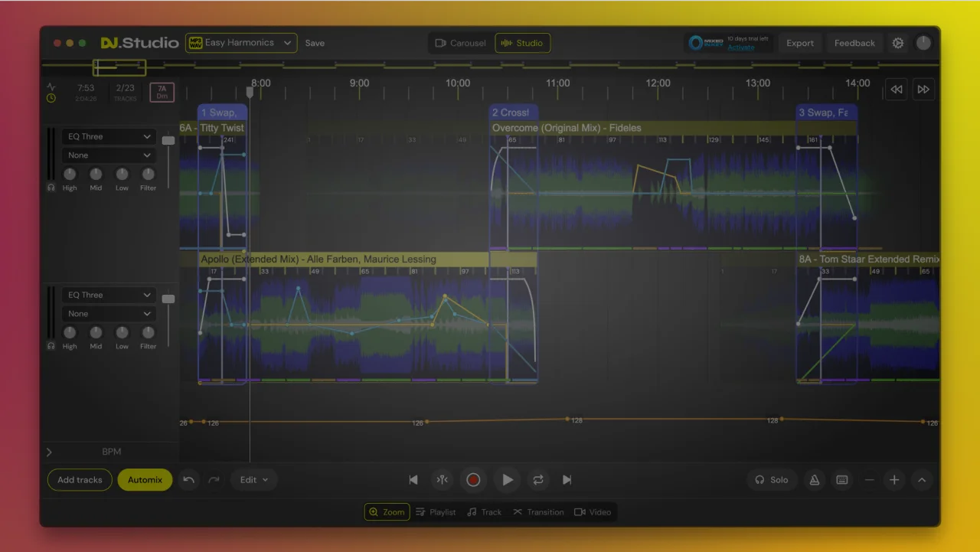Select the Zoom tab
980x552 pixels.
coord(387,512)
